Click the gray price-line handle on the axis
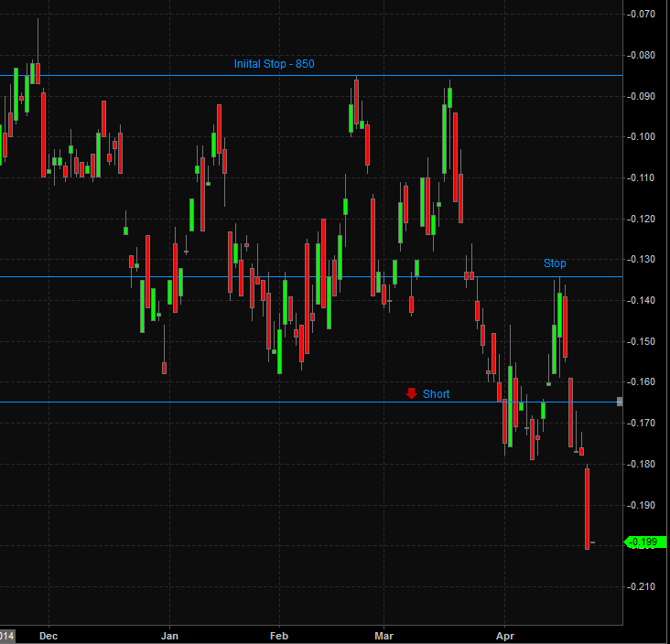 point(620,402)
